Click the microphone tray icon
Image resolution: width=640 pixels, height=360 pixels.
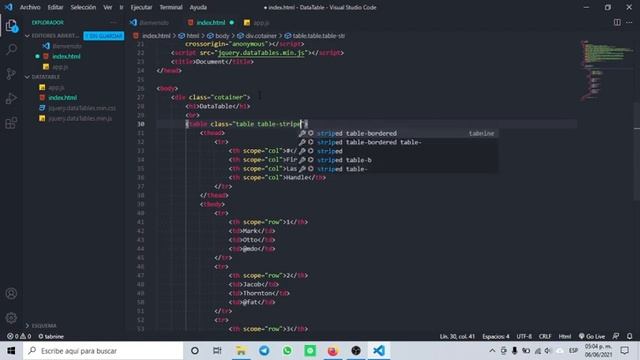pos(514,351)
